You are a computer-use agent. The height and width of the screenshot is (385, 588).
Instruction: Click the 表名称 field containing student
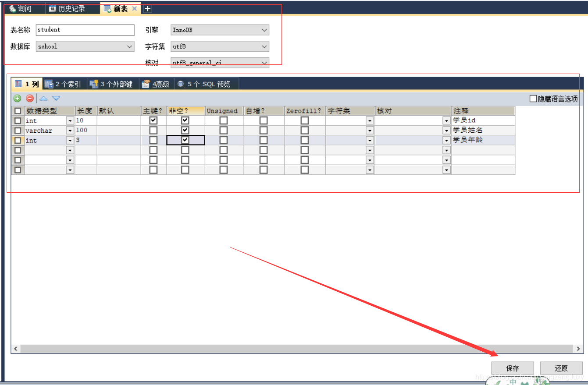click(85, 30)
